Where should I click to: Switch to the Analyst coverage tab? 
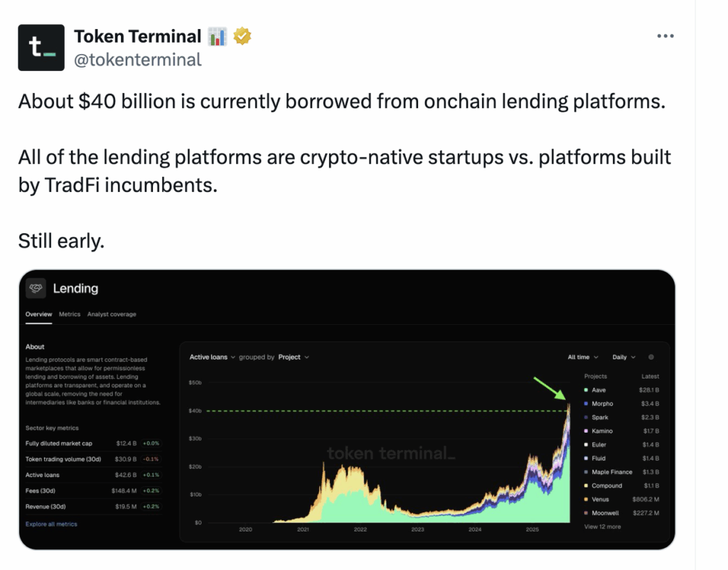point(112,314)
